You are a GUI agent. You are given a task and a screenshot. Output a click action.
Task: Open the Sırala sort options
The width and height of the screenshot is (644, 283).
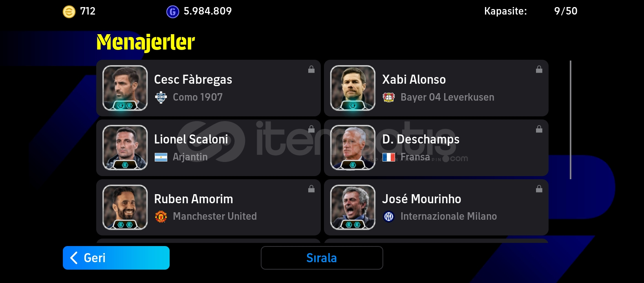(322, 258)
